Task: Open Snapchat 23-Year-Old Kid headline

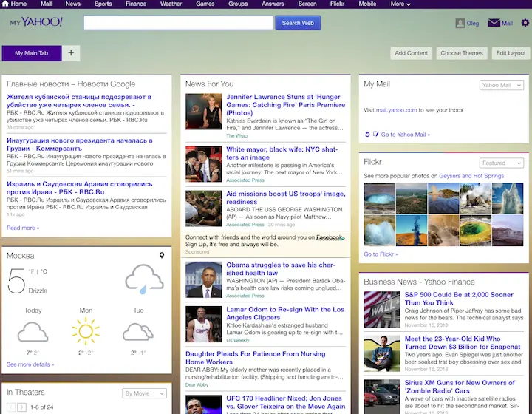Action: coord(462,343)
